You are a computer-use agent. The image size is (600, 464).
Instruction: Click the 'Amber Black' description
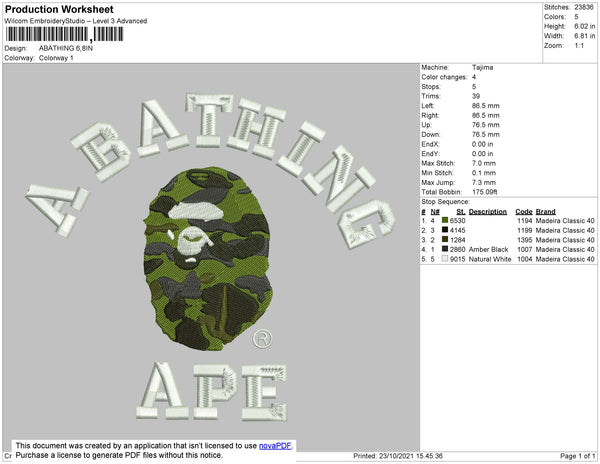click(x=488, y=249)
